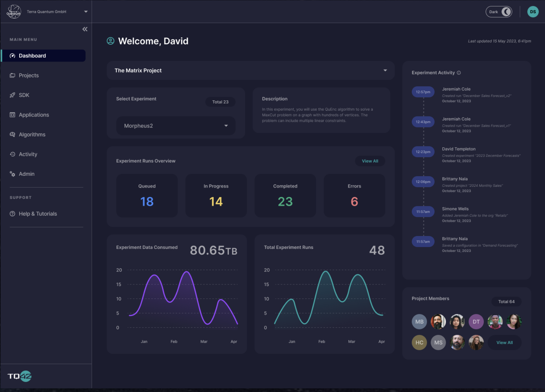
Task: Open the Algorithms section
Action: (32, 134)
